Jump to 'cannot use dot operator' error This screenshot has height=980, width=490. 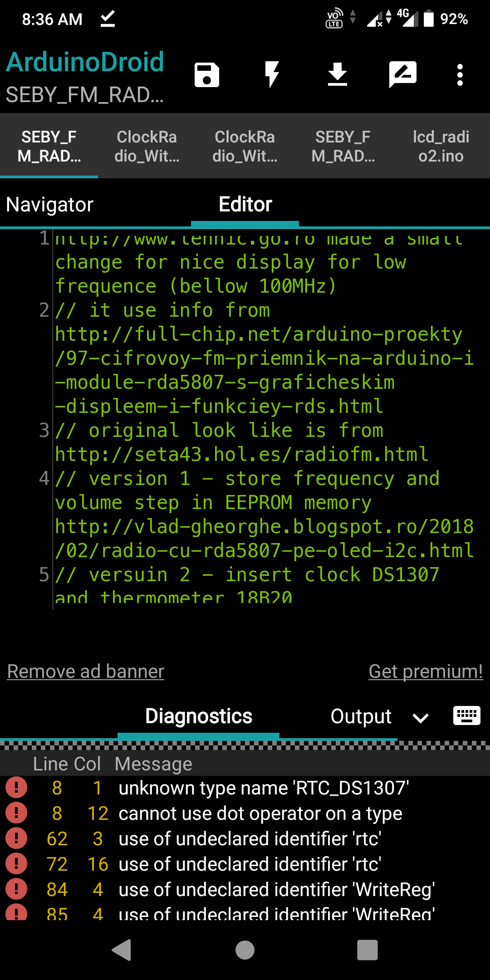pyautogui.click(x=260, y=813)
